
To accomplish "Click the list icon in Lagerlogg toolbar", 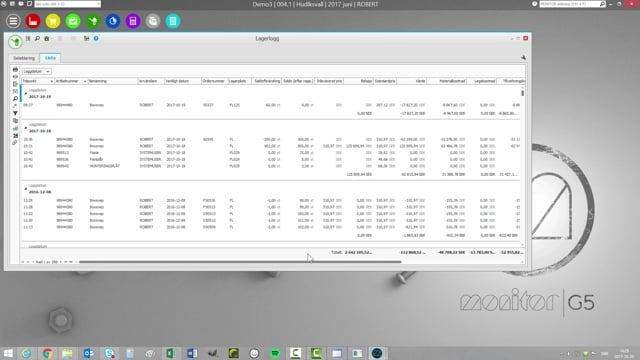I will coord(28,38).
